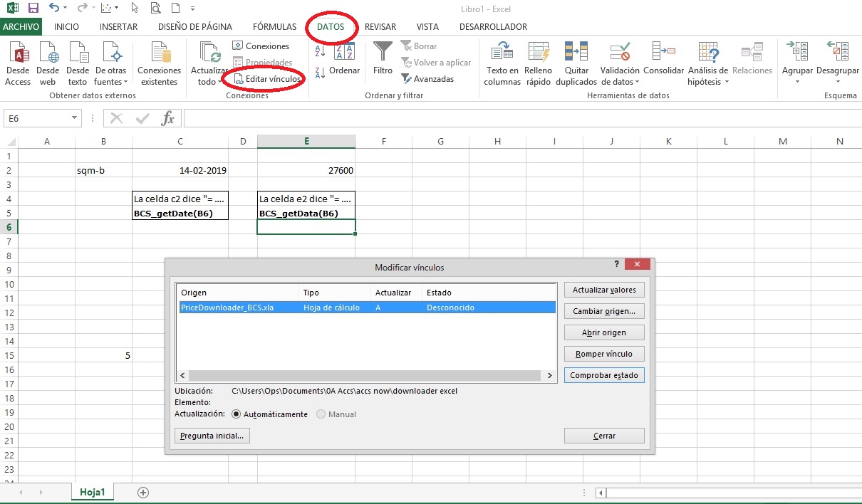Add a new sheet with plus button
The height and width of the screenshot is (504, 862).
[x=143, y=492]
